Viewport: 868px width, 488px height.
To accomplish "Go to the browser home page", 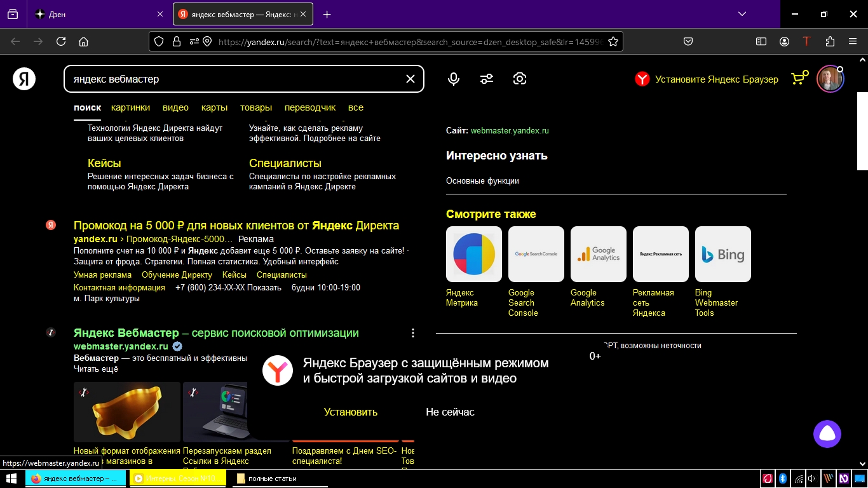I will click(83, 41).
